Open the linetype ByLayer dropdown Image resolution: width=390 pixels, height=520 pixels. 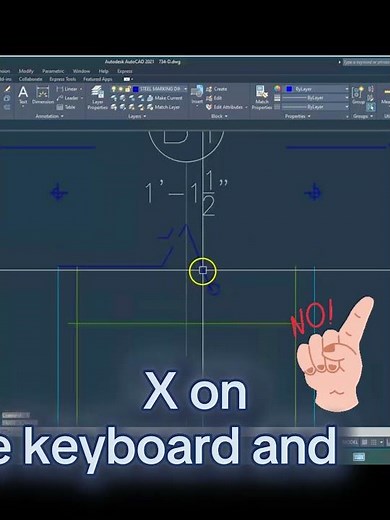(347, 107)
